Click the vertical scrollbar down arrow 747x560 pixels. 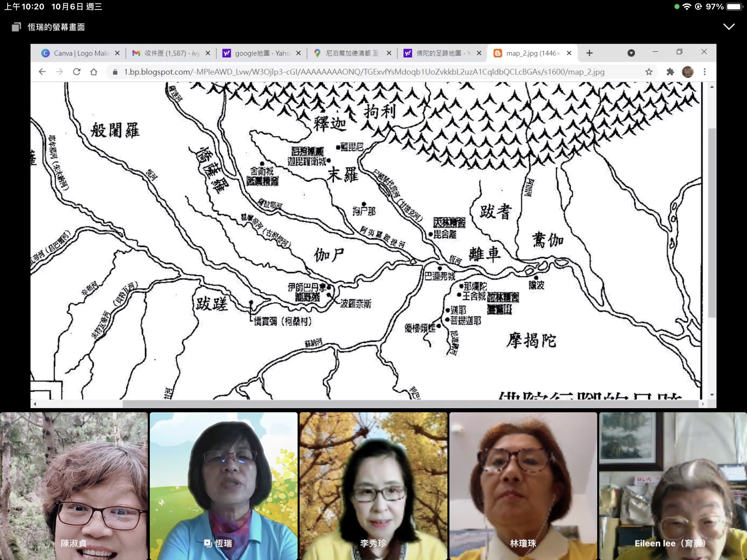(712, 394)
